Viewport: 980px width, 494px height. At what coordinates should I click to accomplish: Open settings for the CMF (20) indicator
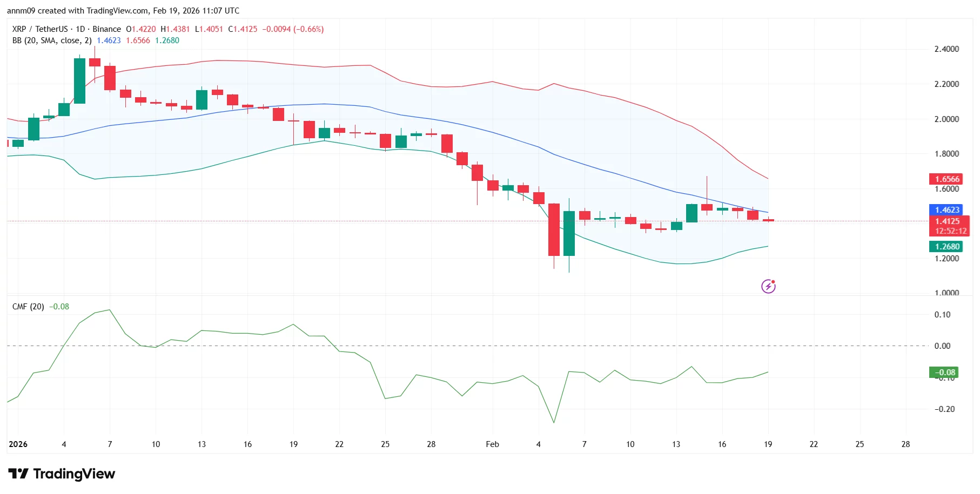[x=28, y=306]
